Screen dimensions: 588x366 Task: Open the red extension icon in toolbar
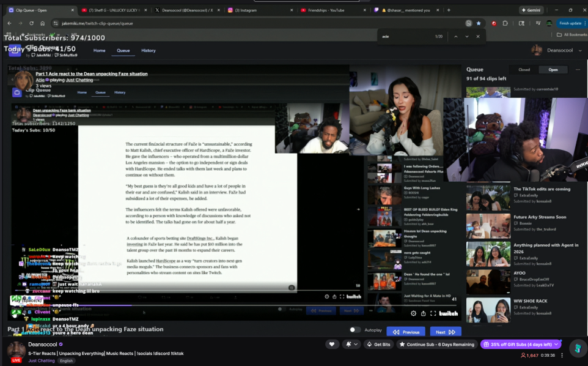pos(494,23)
